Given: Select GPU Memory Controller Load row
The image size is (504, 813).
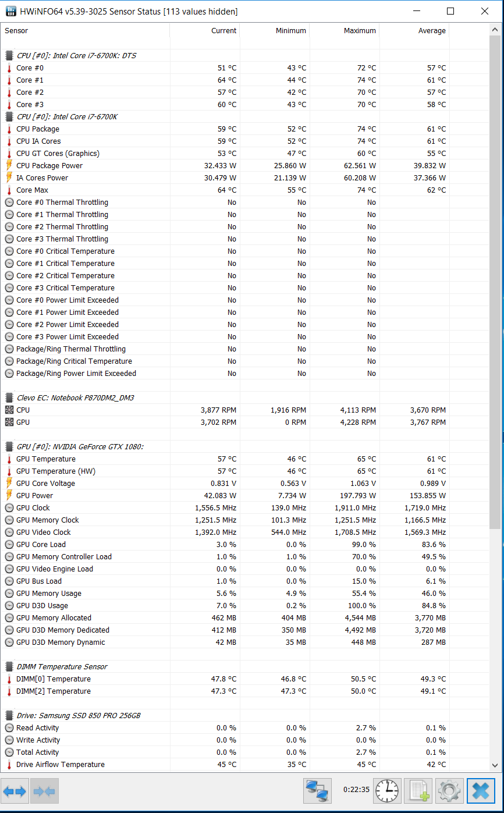Looking at the screenshot, I should 245,557.
